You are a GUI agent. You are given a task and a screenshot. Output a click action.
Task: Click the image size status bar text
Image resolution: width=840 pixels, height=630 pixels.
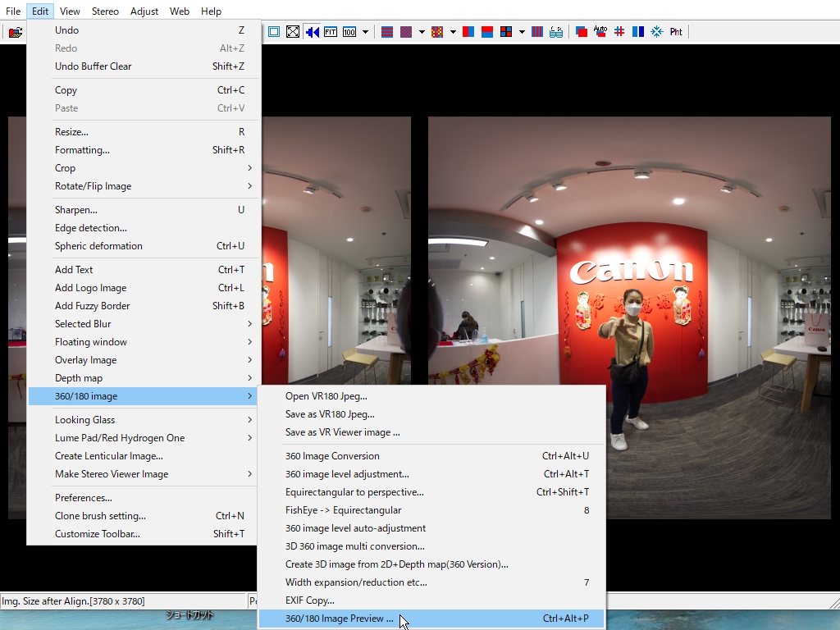tap(73, 601)
